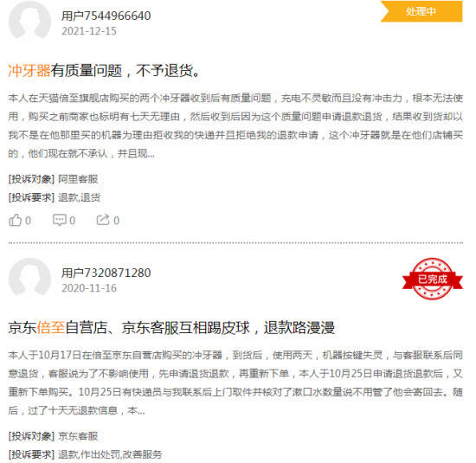Open comments via speech bubble icon

[59, 220]
